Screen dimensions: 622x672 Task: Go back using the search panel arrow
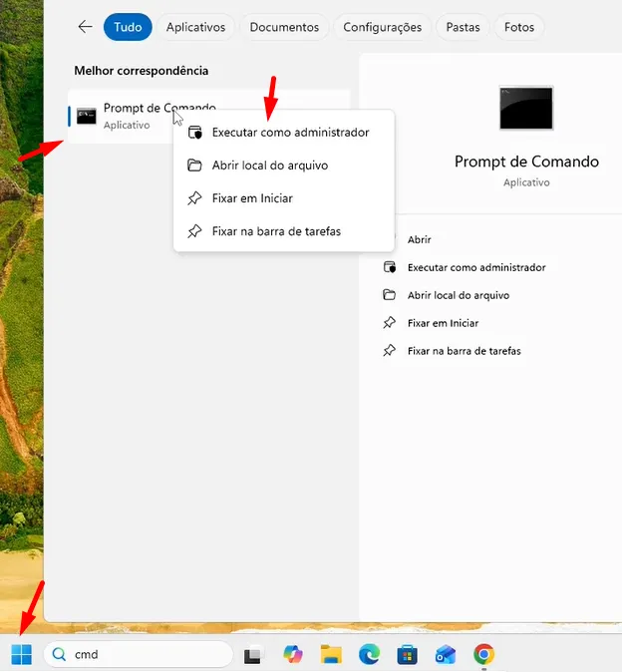coord(85,27)
